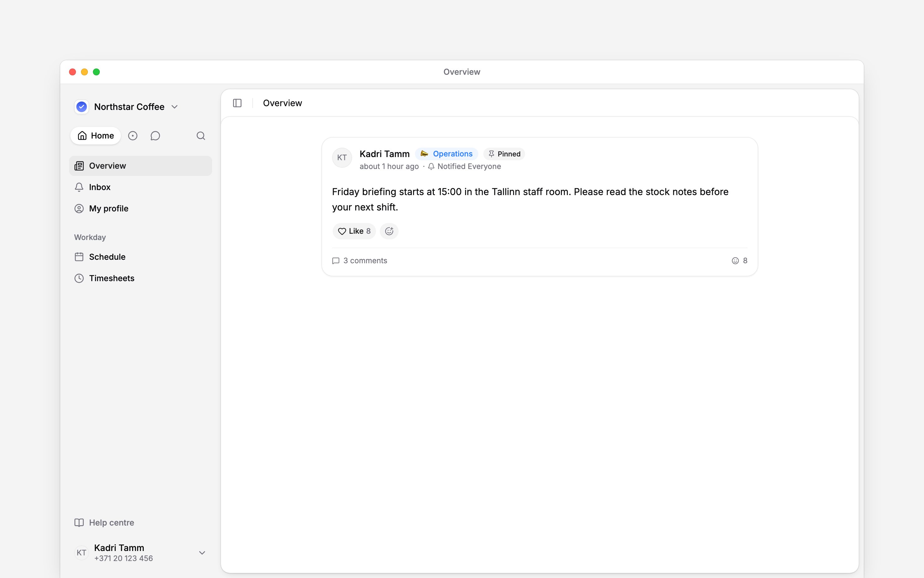The height and width of the screenshot is (578, 924).
Task: Click the Pinned badge
Action: (x=504, y=154)
